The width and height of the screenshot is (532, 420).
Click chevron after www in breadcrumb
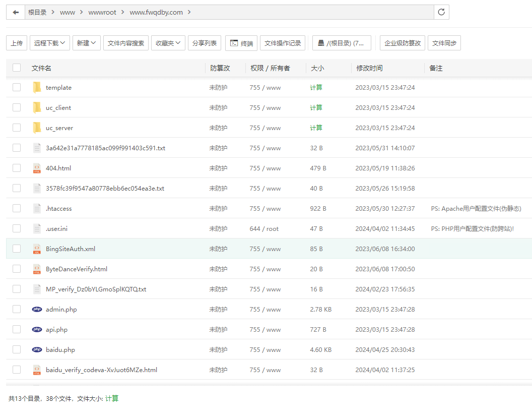pos(82,12)
